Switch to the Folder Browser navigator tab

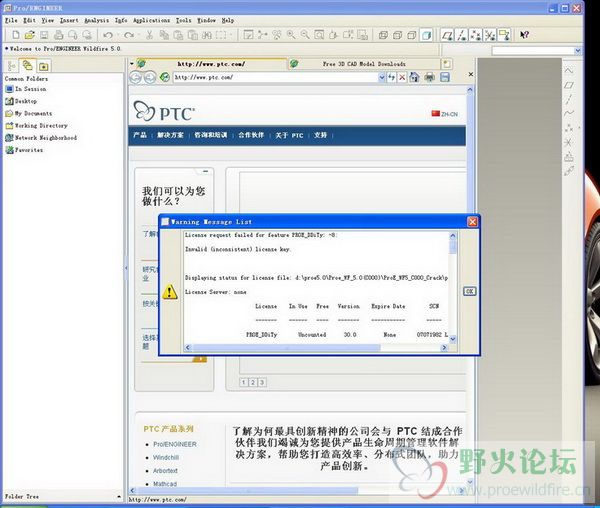point(28,65)
